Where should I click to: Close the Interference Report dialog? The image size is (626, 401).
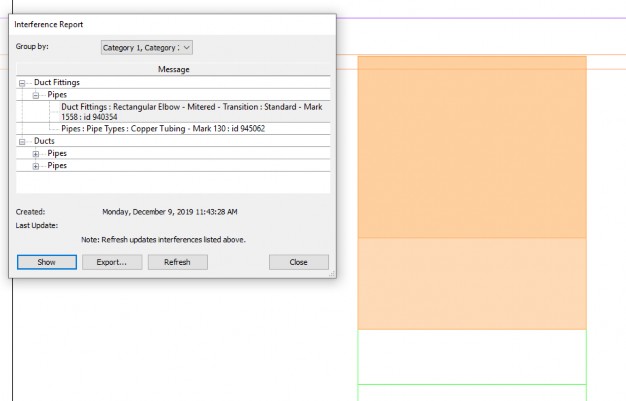pyautogui.click(x=299, y=262)
